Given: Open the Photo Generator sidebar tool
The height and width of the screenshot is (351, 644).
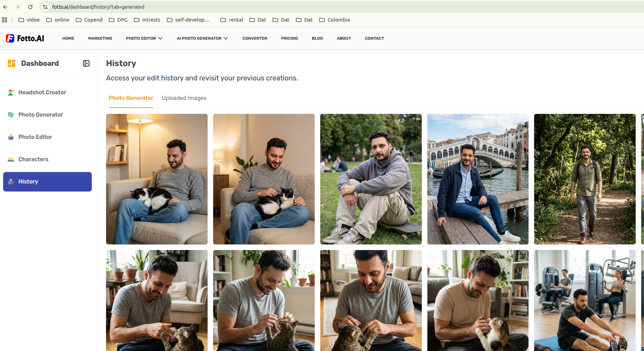Looking at the screenshot, I should [x=40, y=115].
